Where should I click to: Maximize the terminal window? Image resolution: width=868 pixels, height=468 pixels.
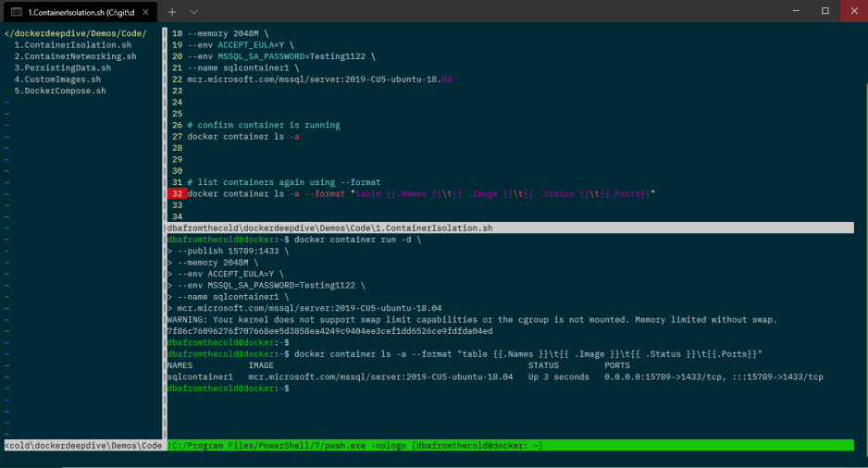(825, 11)
